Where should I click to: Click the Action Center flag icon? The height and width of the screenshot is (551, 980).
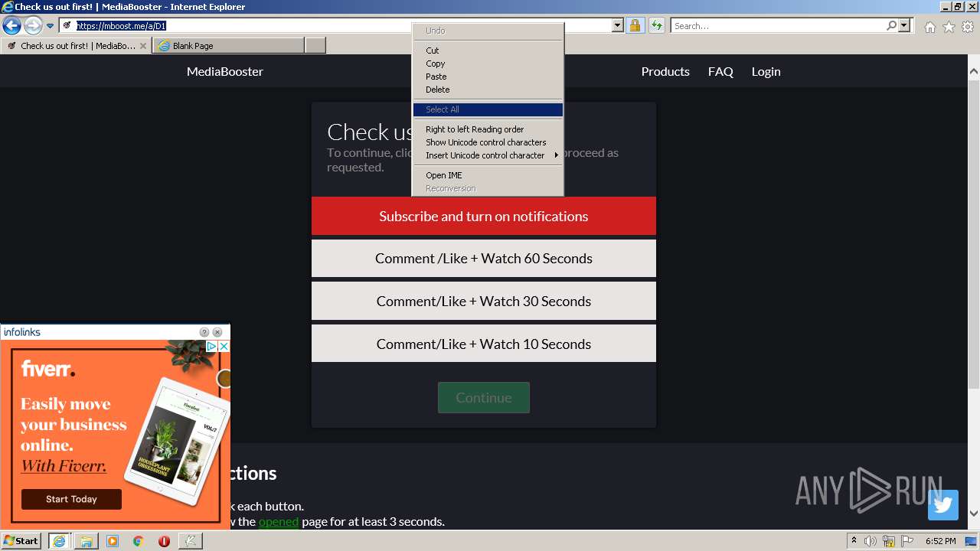(x=907, y=541)
